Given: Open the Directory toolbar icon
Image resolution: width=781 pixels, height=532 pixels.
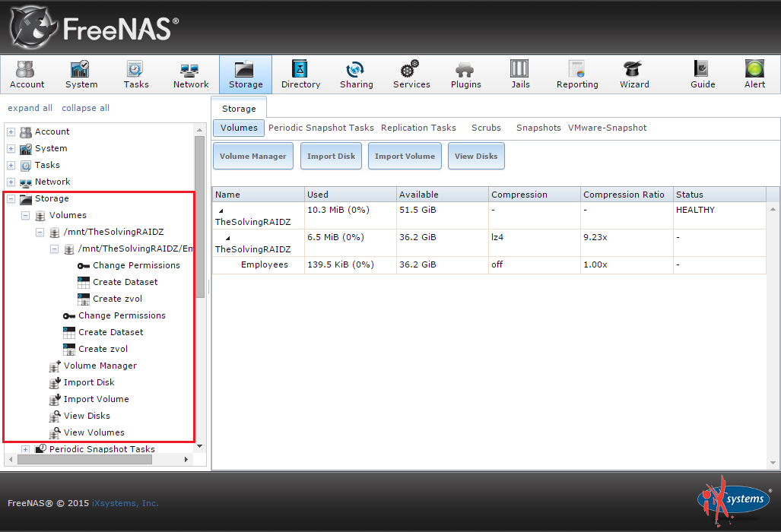Looking at the screenshot, I should (300, 74).
